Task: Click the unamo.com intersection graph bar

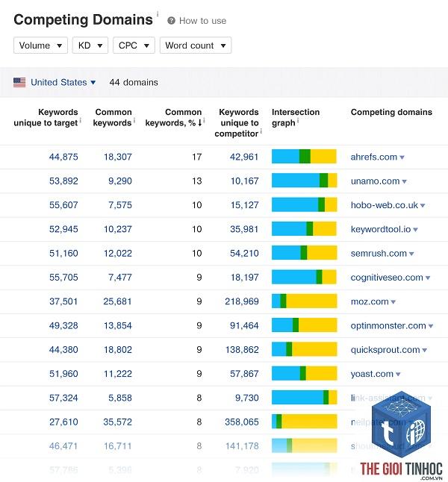Action: click(305, 181)
